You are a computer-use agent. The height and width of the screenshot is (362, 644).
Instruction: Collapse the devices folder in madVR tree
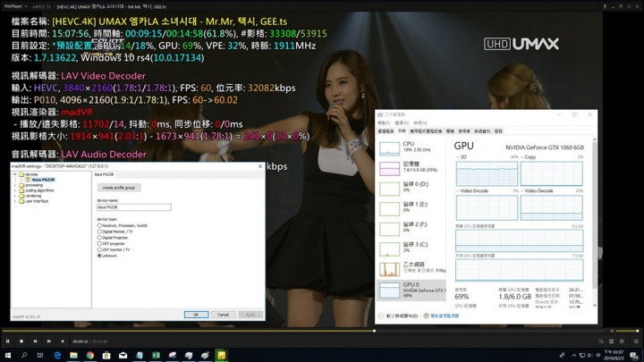[15, 174]
